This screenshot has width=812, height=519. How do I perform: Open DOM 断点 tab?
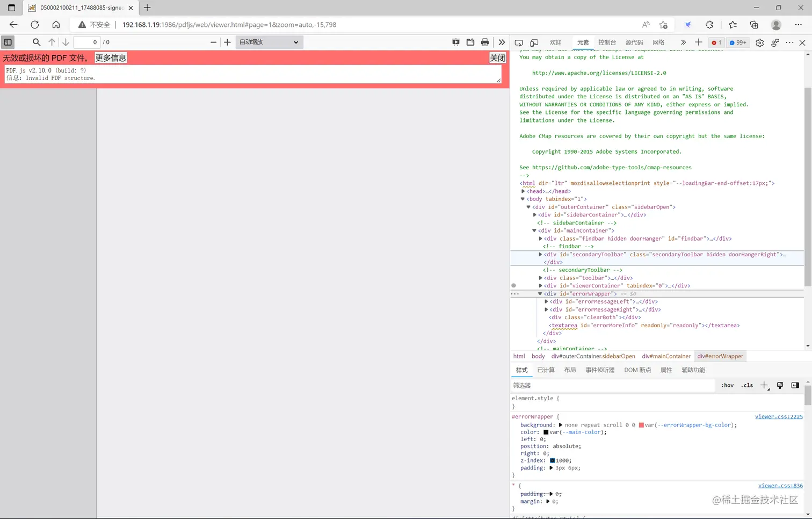point(637,370)
